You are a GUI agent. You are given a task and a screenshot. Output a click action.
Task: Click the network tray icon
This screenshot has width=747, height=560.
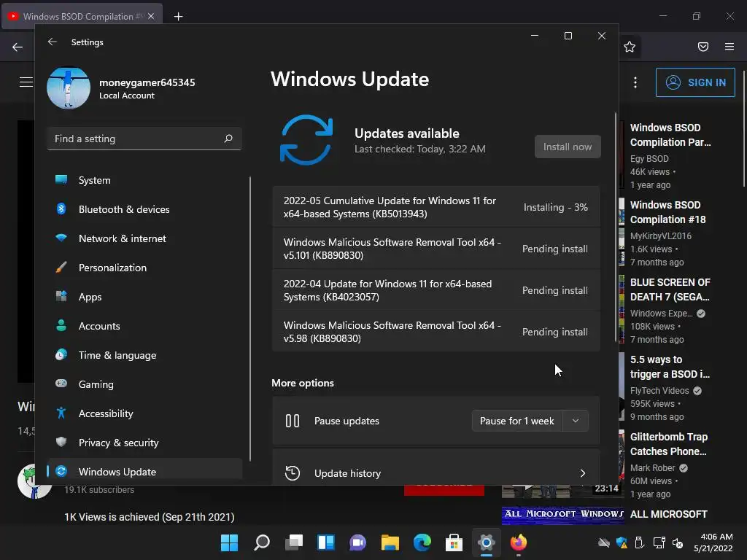pos(659,542)
